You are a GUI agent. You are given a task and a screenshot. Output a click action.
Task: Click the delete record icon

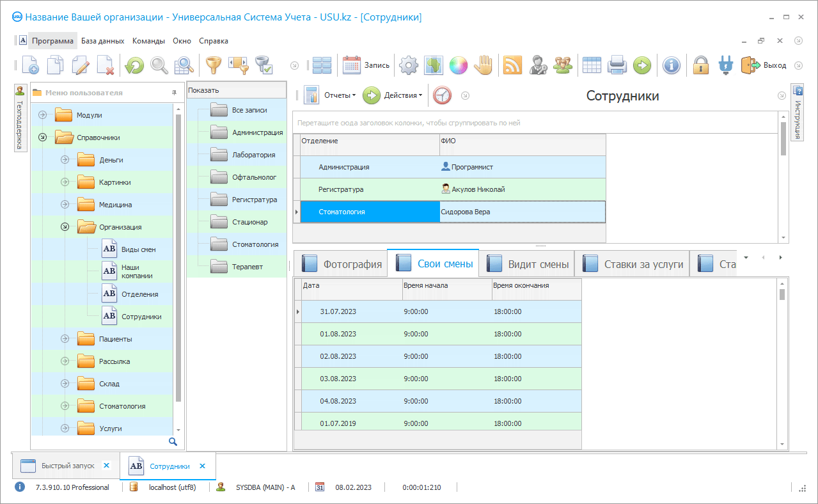105,65
